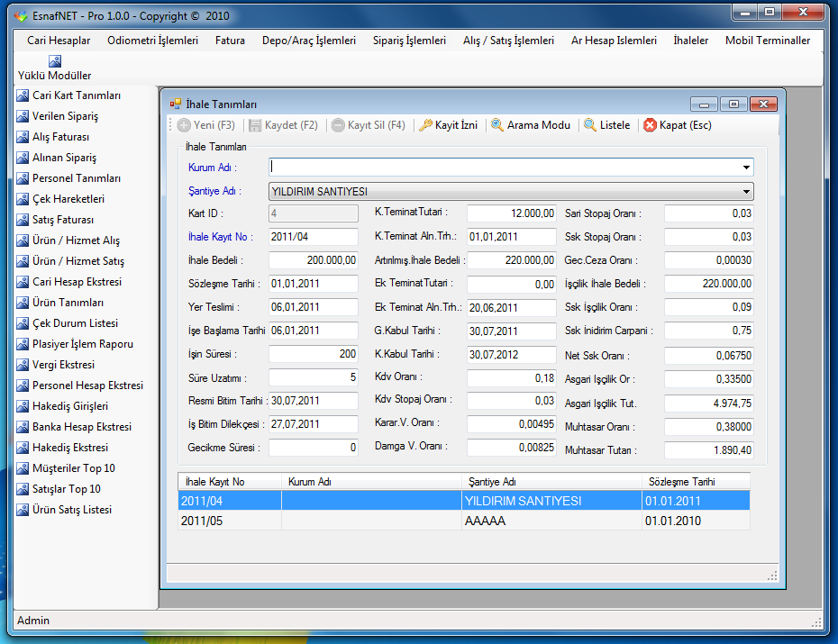Viewport: 838px width, 644px height.
Task: Click the İşin Süresi input field
Action: tap(314, 354)
